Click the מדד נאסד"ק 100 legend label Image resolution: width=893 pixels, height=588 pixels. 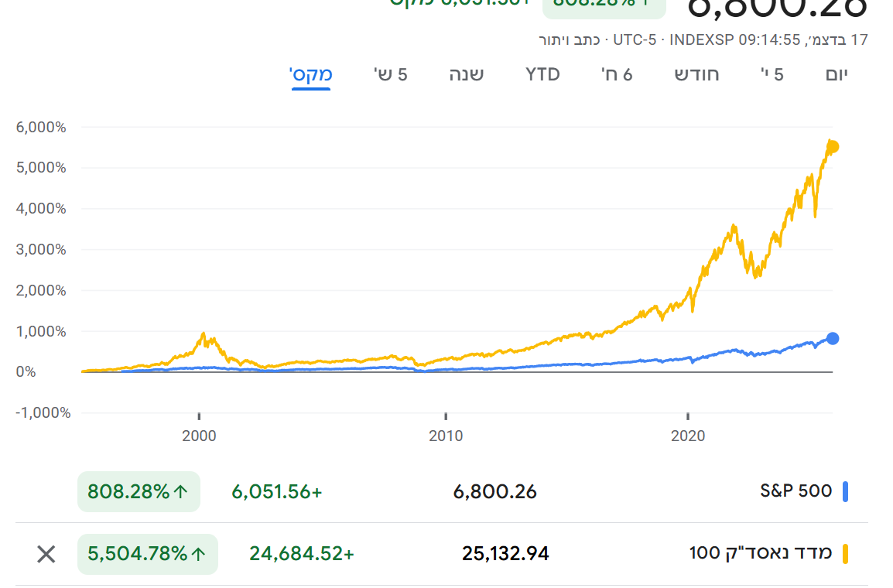click(761, 554)
